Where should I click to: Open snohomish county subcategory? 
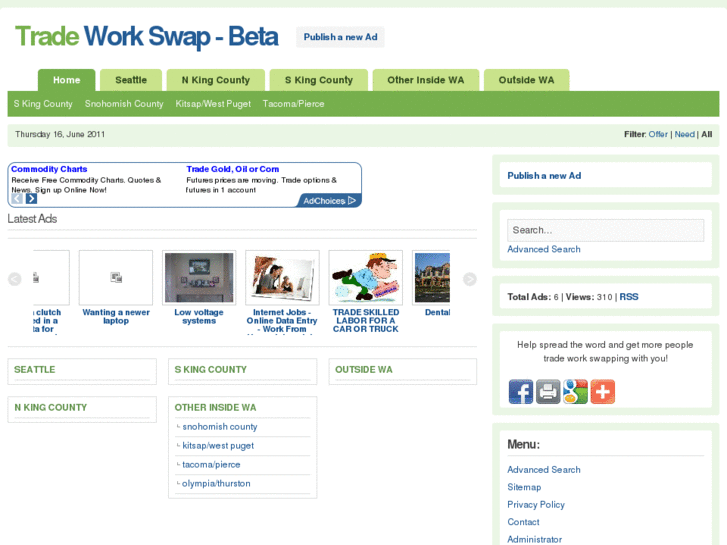(x=220, y=427)
